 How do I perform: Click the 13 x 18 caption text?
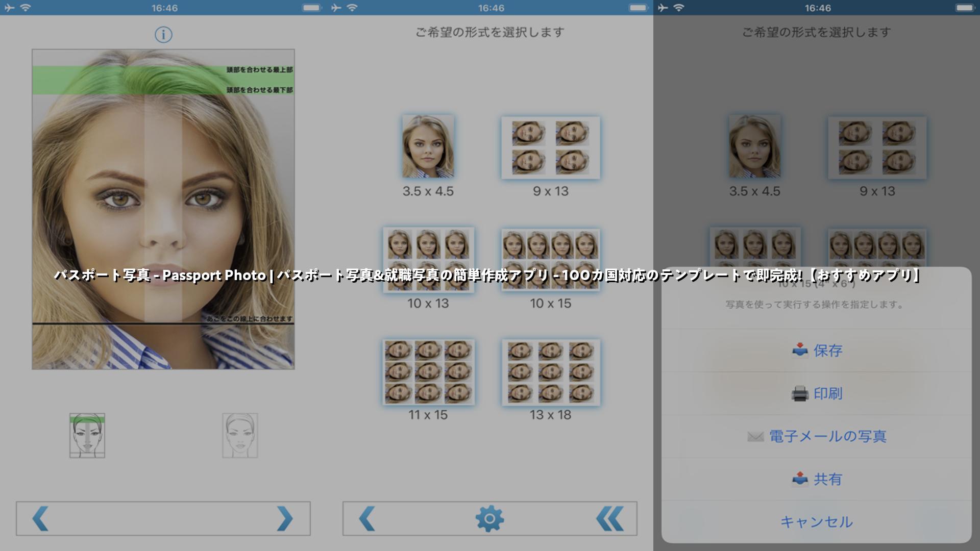click(551, 415)
